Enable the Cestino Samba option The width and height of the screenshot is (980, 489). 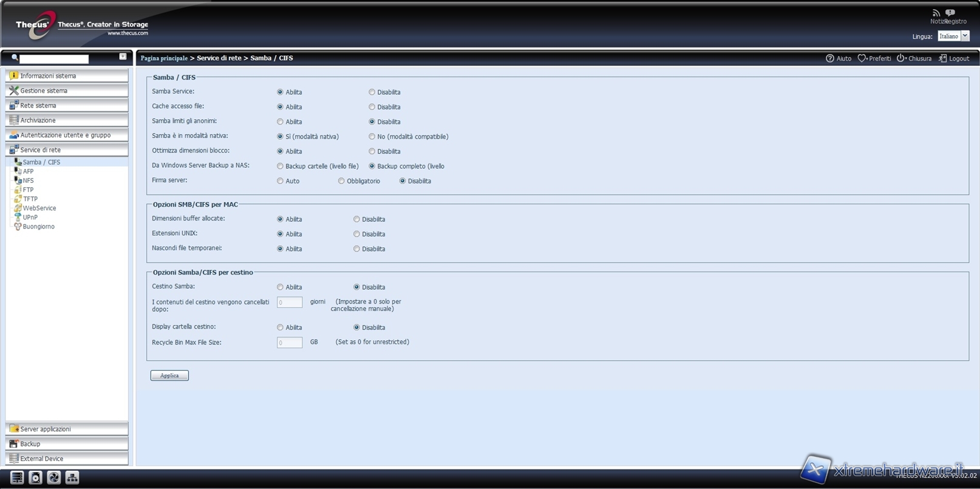(x=280, y=287)
